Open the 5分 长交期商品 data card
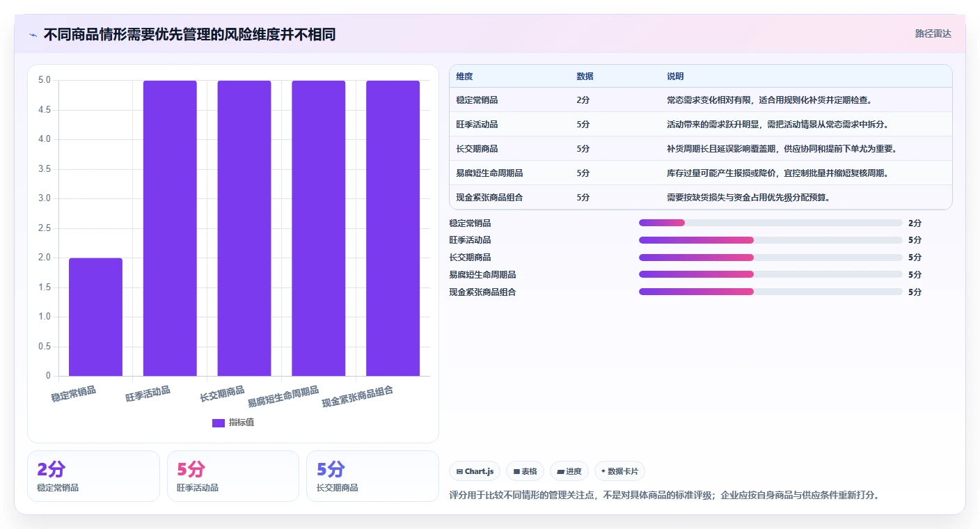The width and height of the screenshot is (980, 529). point(372,476)
